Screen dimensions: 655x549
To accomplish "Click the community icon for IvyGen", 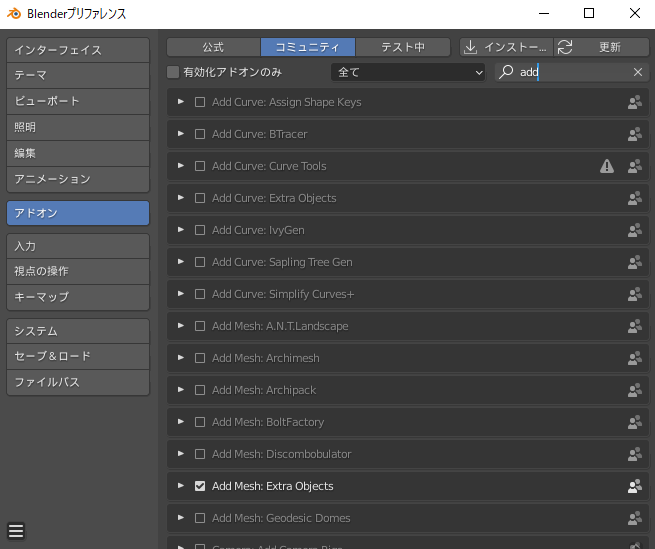I will point(635,230).
